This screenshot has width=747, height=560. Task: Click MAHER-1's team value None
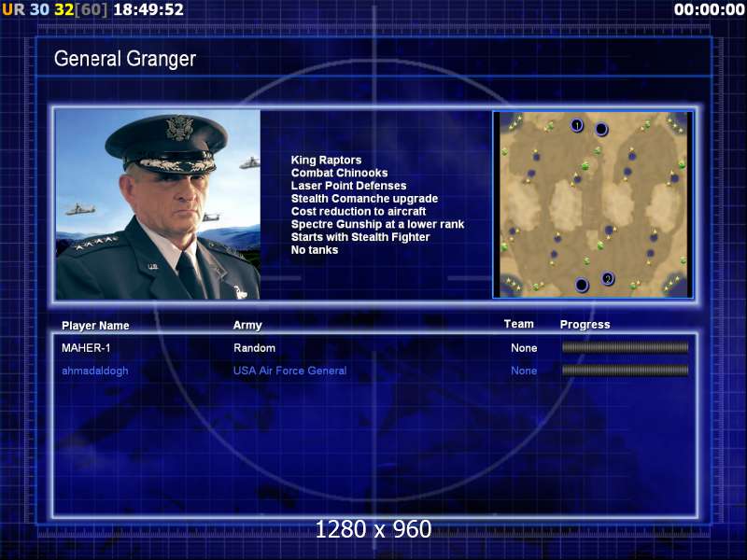524,348
